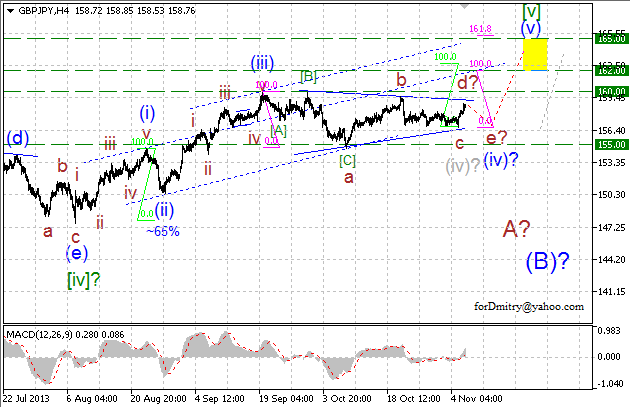This screenshot has height=407, width=630.
Task: Click the ~65% retracement annotation
Action: (162, 231)
